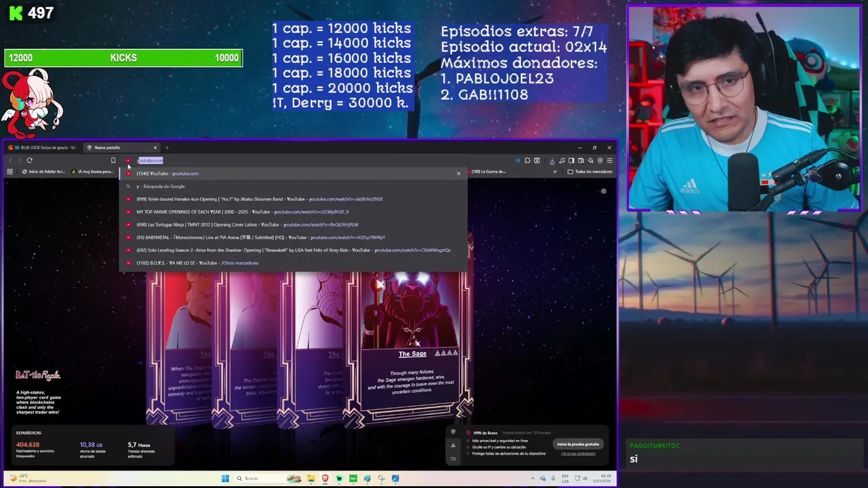Open the 'A muy buena para...' bookmark

click(x=92, y=171)
